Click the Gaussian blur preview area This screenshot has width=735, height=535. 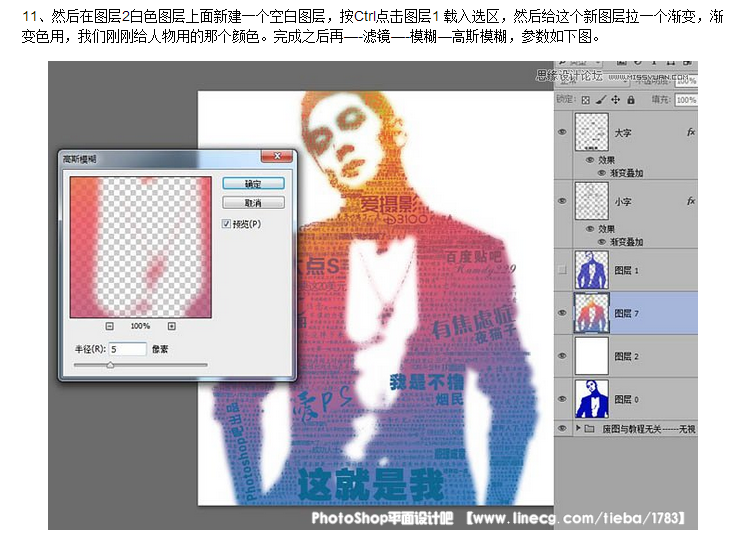[141, 247]
